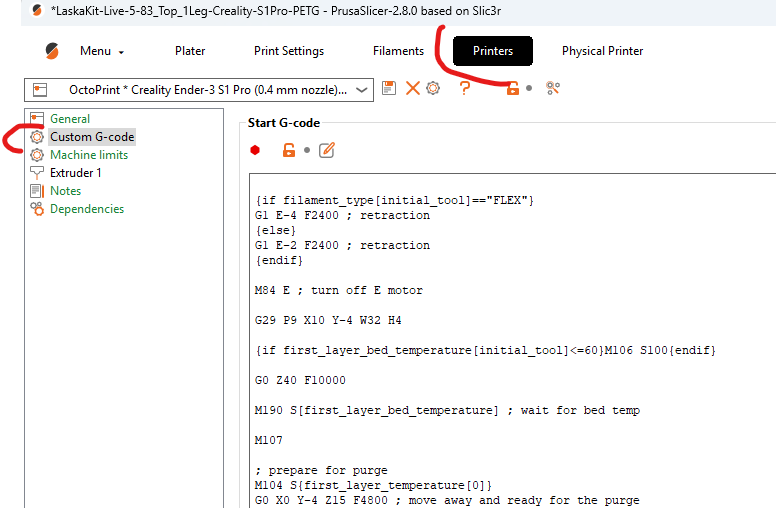776x508 pixels.
Task: Open the Filaments tab
Action: click(x=398, y=51)
